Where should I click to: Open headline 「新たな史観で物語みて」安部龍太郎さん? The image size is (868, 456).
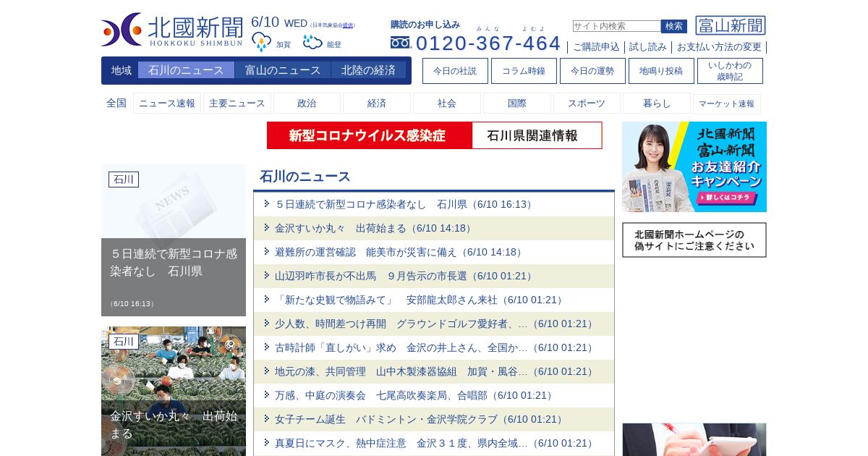point(420,300)
